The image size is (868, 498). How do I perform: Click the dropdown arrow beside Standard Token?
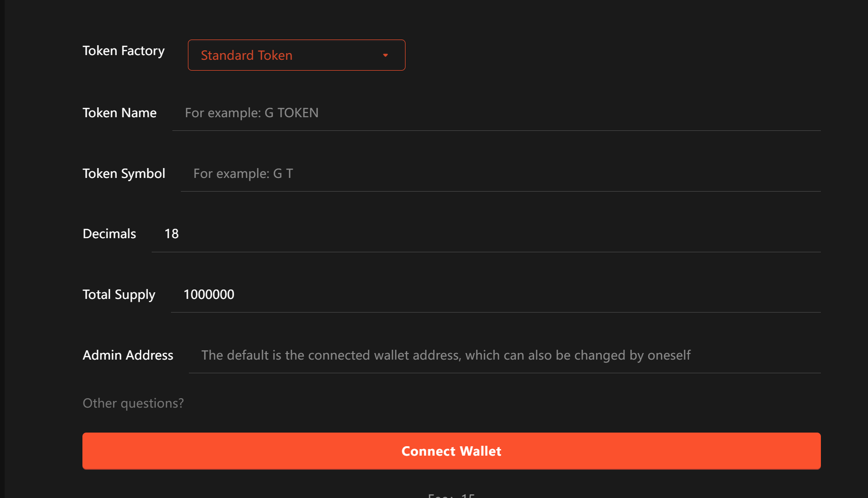(x=385, y=55)
